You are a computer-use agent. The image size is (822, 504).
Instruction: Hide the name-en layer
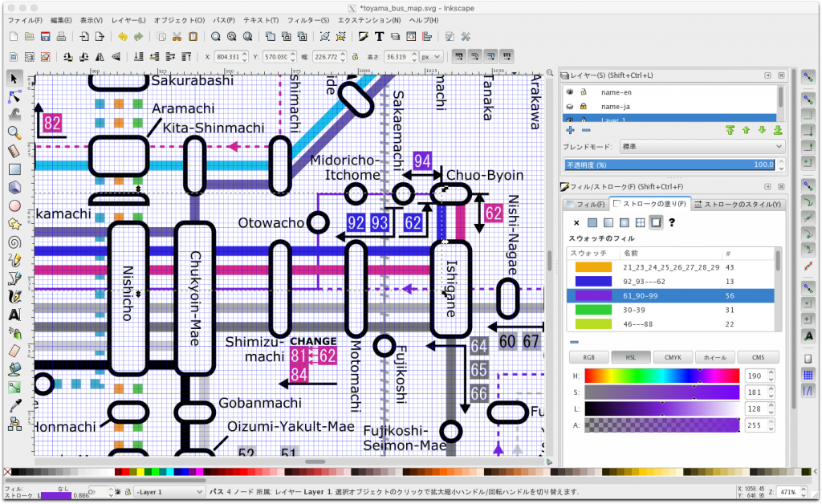570,92
